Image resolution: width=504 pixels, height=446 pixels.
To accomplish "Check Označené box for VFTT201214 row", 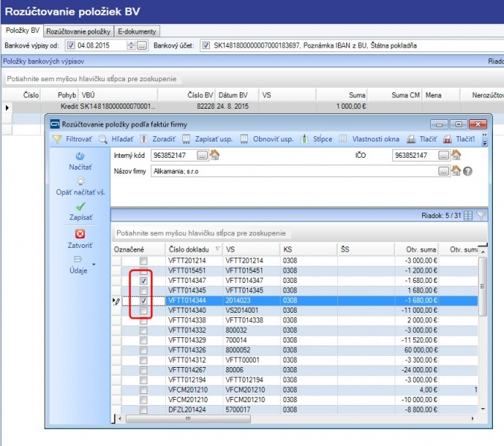I will [x=144, y=261].
